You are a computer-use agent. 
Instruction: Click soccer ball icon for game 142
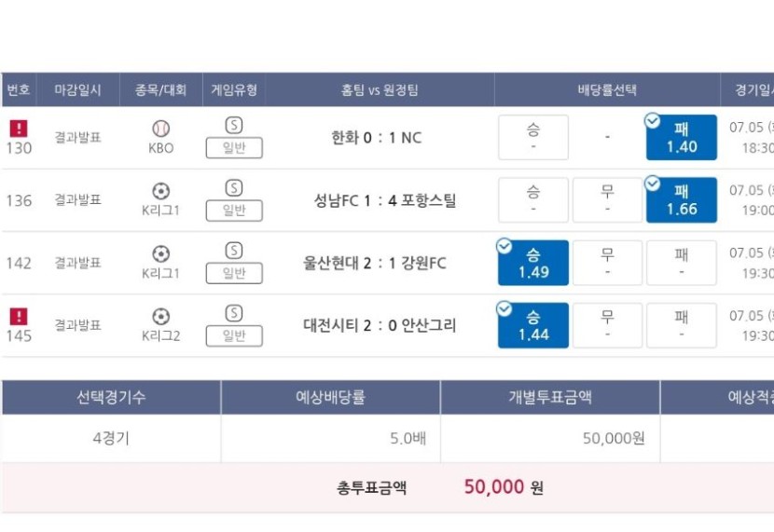click(x=161, y=254)
